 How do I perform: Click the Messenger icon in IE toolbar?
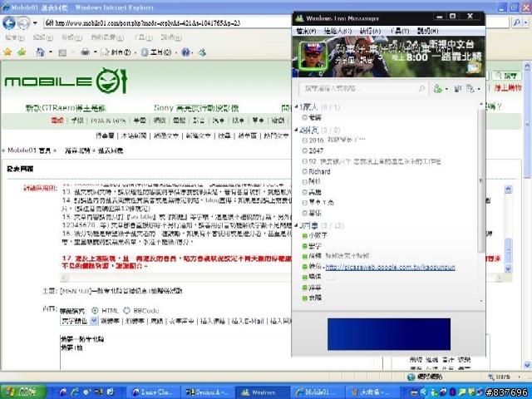coord(202,52)
